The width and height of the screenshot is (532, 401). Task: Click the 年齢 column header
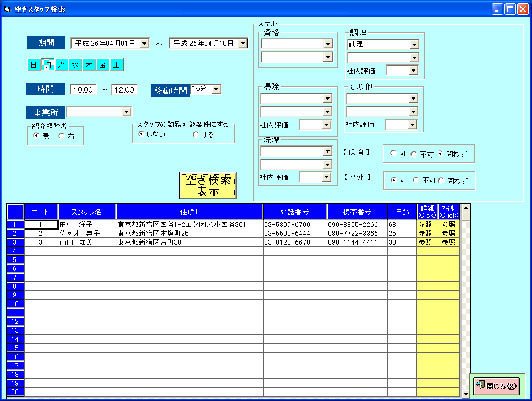coord(402,212)
